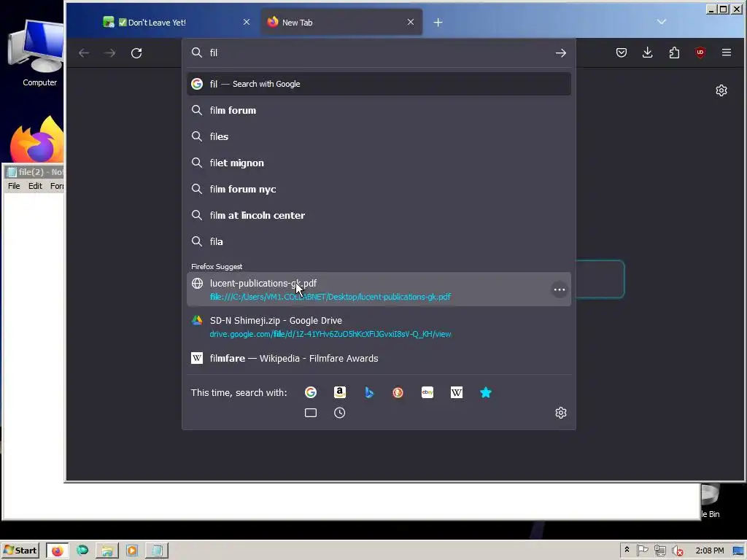
Task: Select the 'fila' suggestion
Action: coord(379,241)
